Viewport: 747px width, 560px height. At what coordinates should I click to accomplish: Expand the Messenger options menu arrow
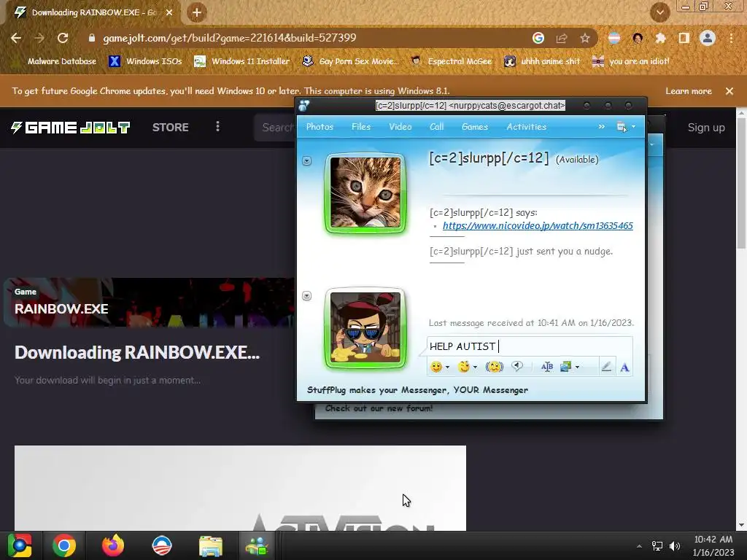[634, 127]
